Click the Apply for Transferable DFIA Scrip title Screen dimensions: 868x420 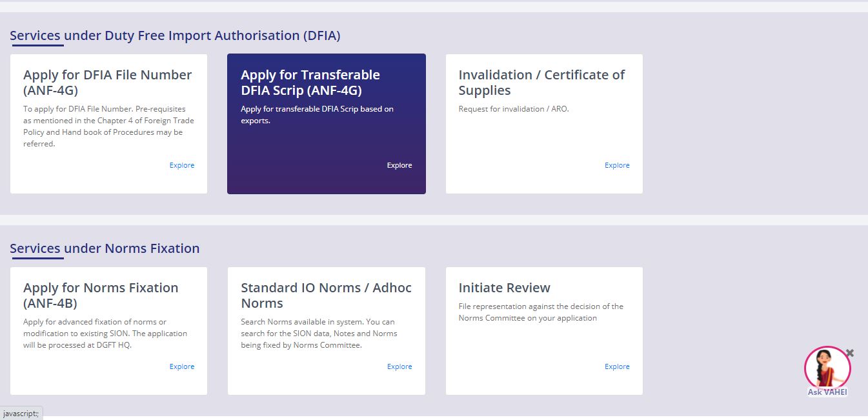tap(310, 83)
